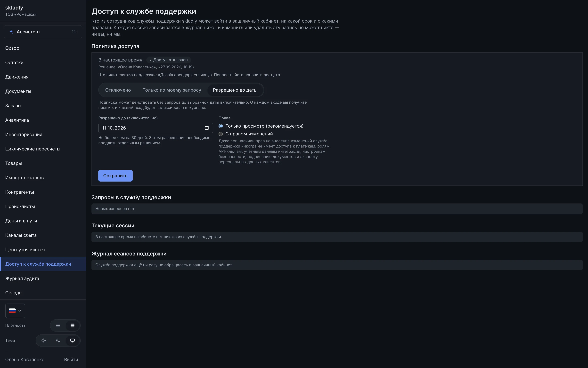Select system theme monitor icon
588x368 pixels.
click(72, 341)
